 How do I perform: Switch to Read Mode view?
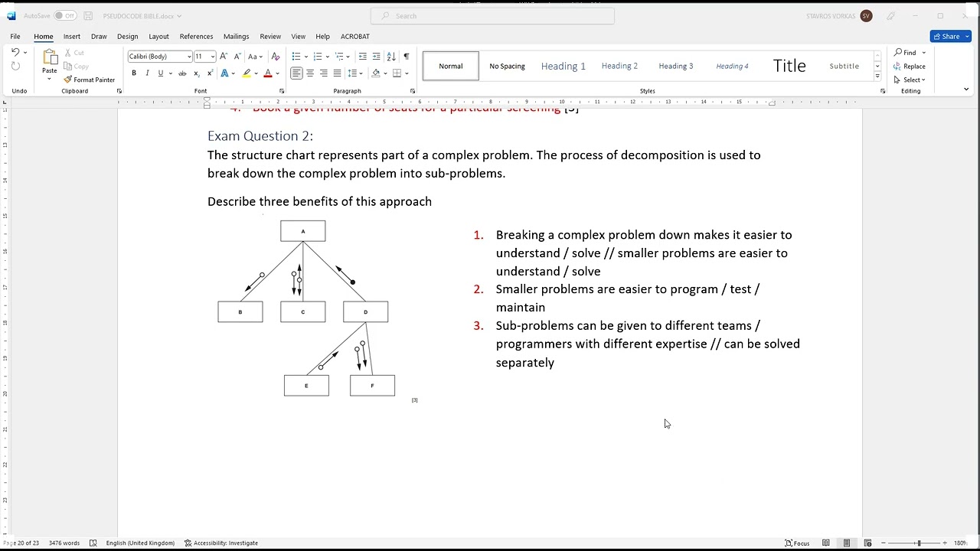pos(826,543)
